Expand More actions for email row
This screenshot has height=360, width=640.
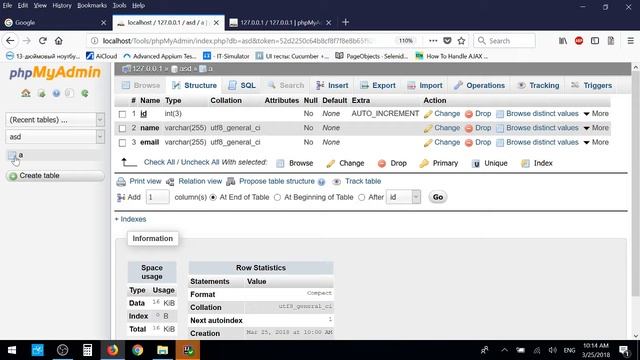(596, 142)
